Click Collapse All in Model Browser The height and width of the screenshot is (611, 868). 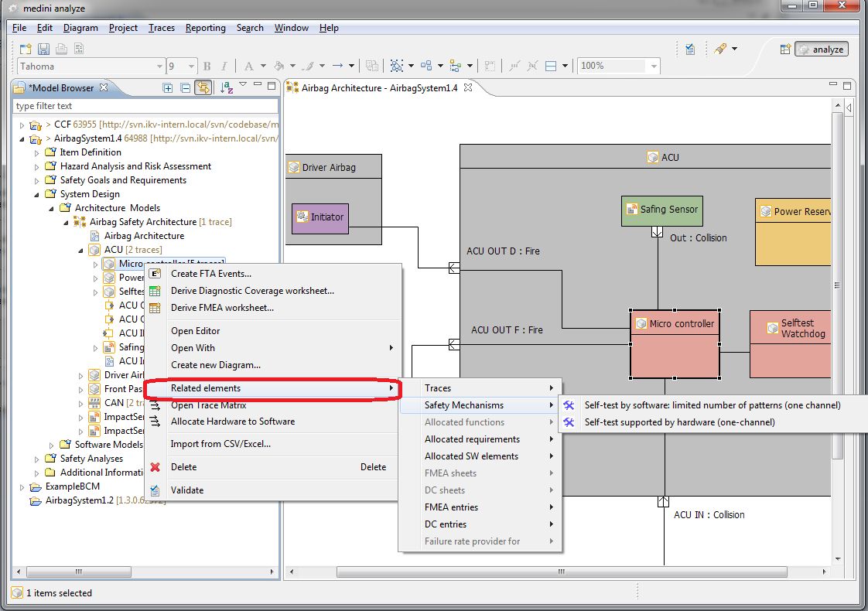coord(185,87)
